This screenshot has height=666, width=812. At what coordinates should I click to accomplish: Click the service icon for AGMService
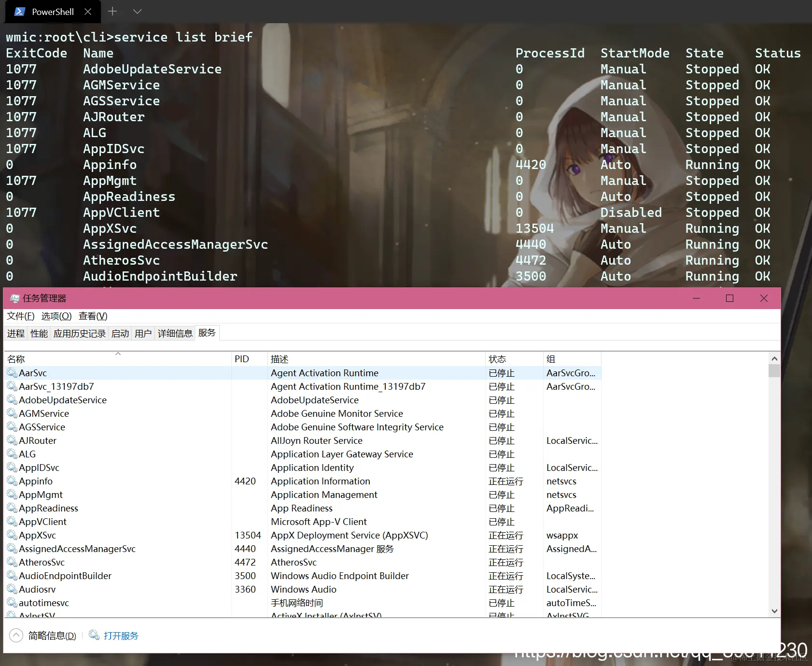pos(12,413)
